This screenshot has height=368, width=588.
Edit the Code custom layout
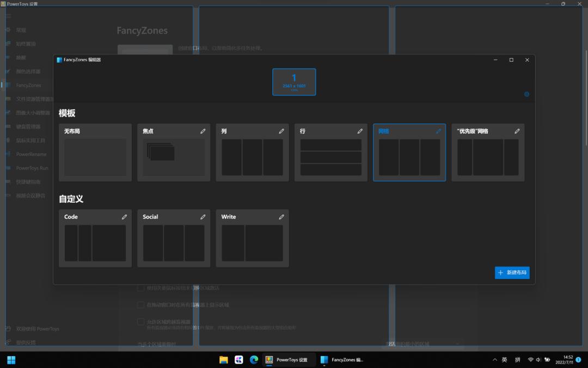pyautogui.click(x=124, y=216)
